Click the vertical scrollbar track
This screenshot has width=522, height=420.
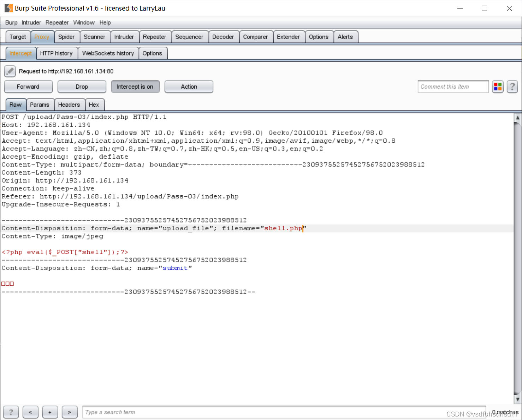pyautogui.click(x=517, y=259)
